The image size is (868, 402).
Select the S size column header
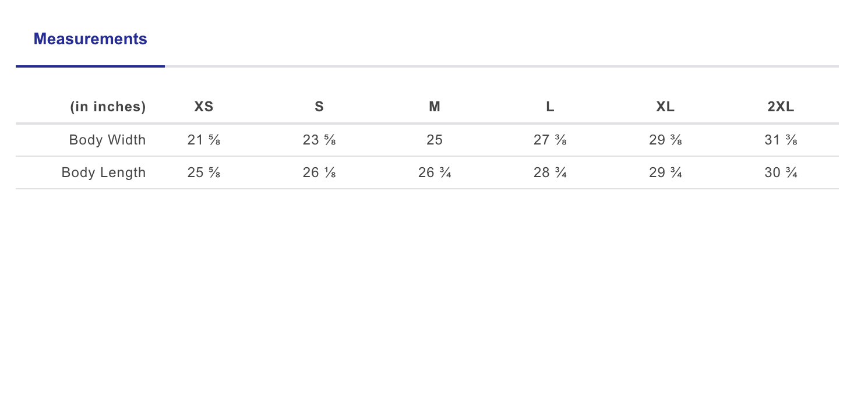click(x=319, y=107)
